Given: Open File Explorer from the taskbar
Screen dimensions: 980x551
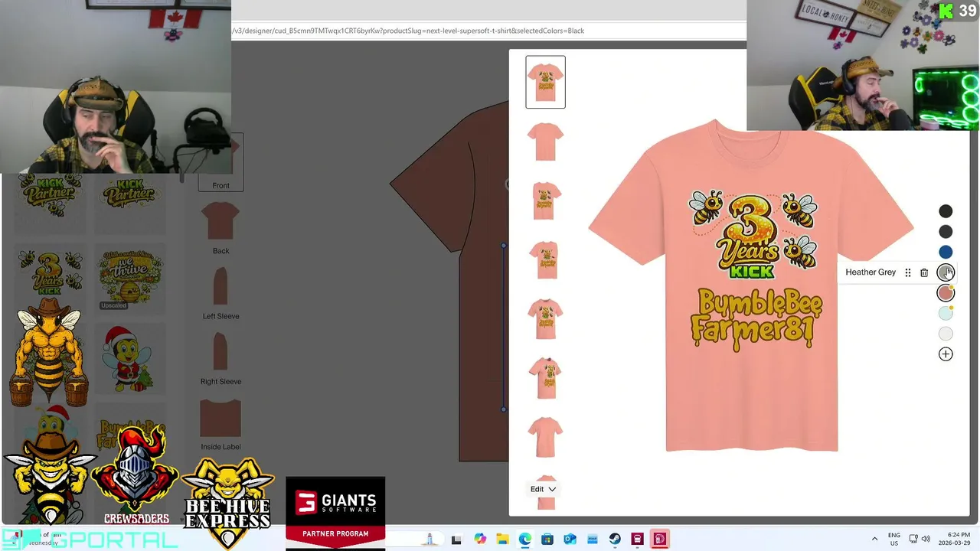Looking at the screenshot, I should click(x=502, y=539).
